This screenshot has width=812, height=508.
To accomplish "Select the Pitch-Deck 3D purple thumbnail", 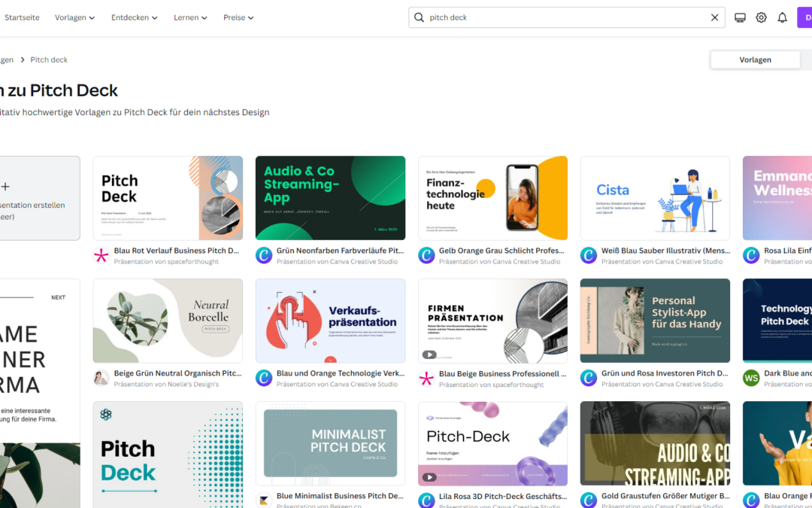I will 492,444.
